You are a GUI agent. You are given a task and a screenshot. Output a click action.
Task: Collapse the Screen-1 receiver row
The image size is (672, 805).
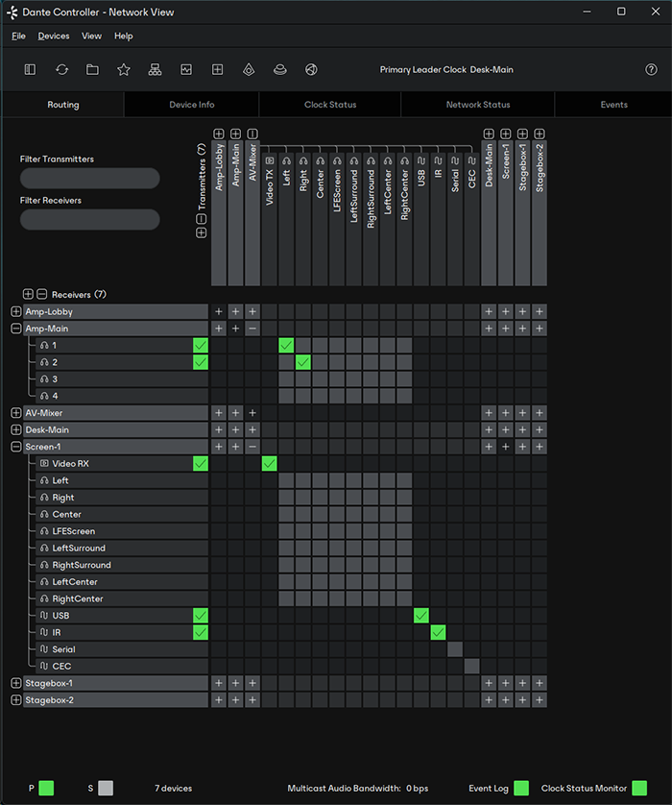coord(16,447)
